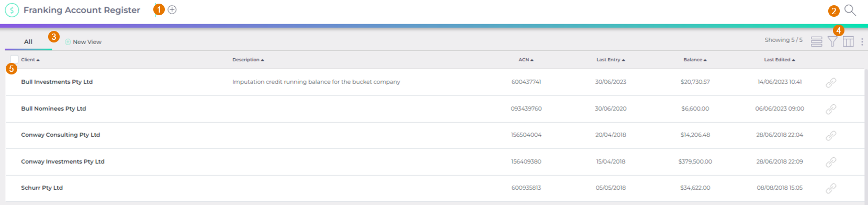
Task: Click last edited 14/06/2023 10:41
Action: click(780, 82)
